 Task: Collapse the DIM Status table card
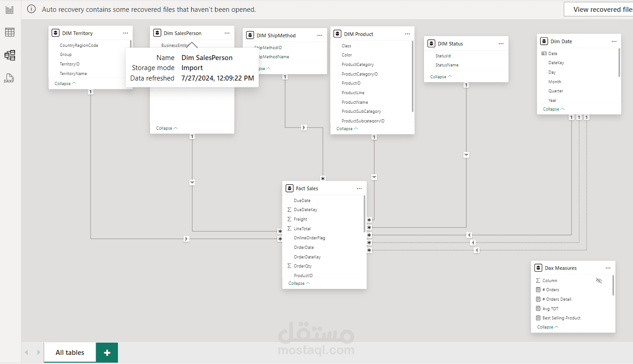click(x=441, y=77)
